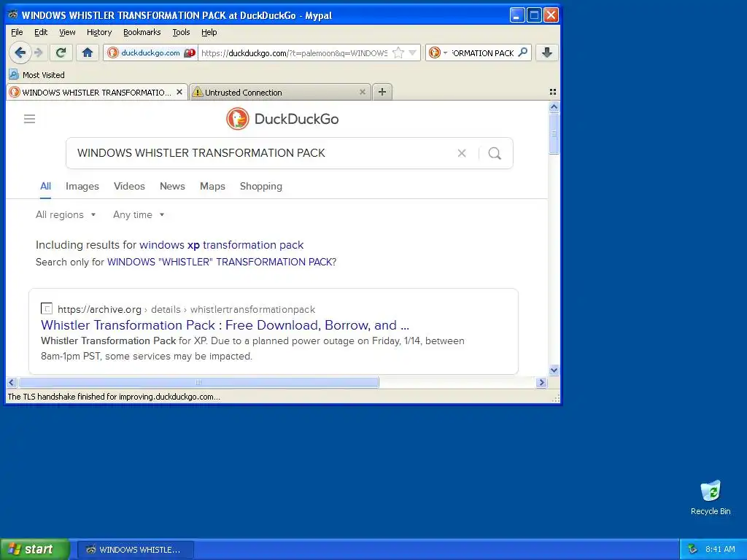This screenshot has width=747, height=560.
Task: Submit search with the magnifier icon
Action: click(x=495, y=153)
